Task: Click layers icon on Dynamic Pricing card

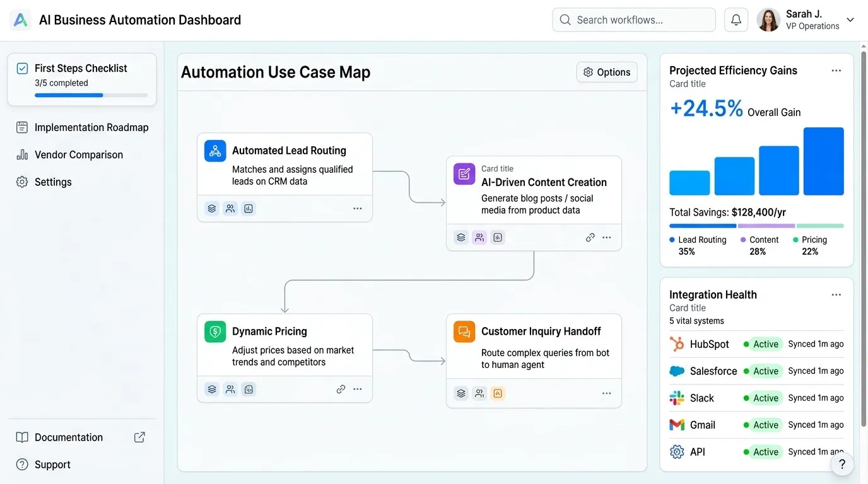Action: [212, 389]
